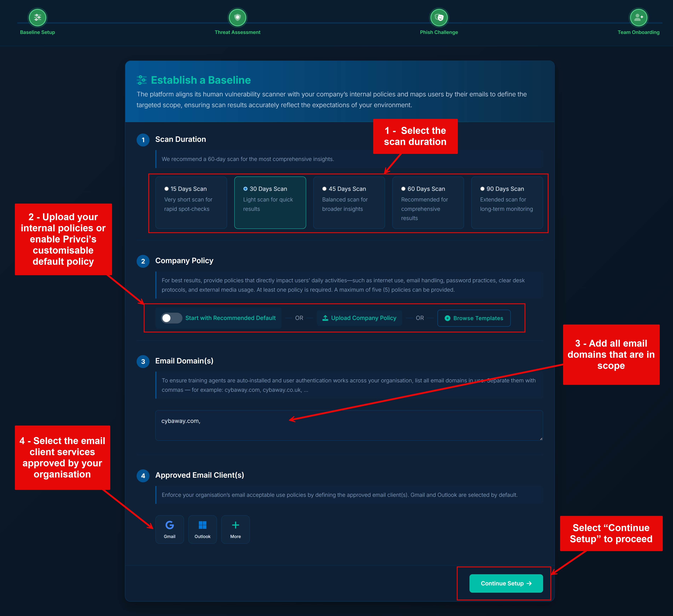
Task: Select the Outlook email client tile
Action: [202, 529]
